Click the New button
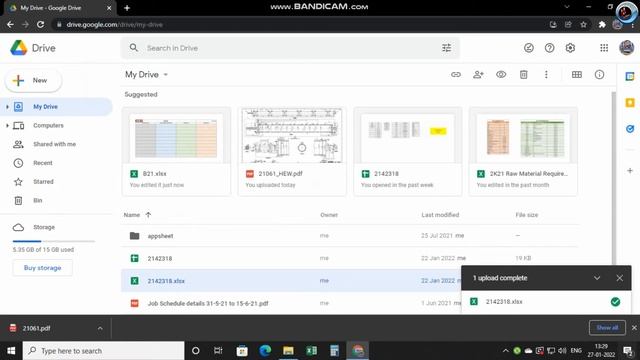The height and width of the screenshot is (360, 640). tap(33, 80)
